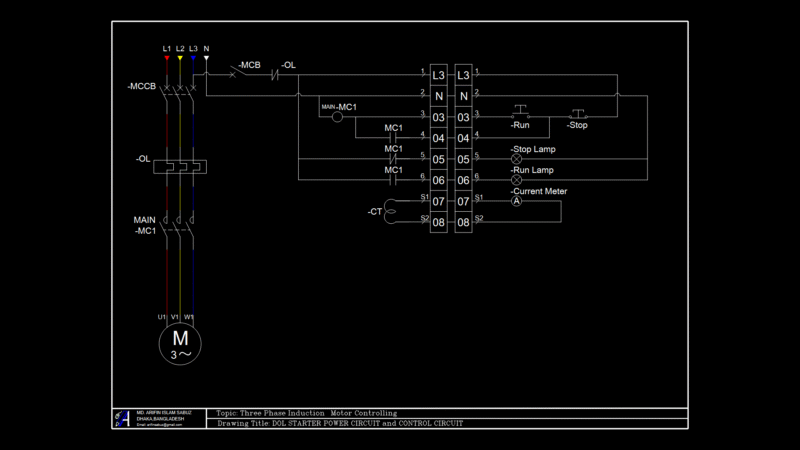Select left terminal block 06
Screen dimensions: 800x450
(x=439, y=180)
